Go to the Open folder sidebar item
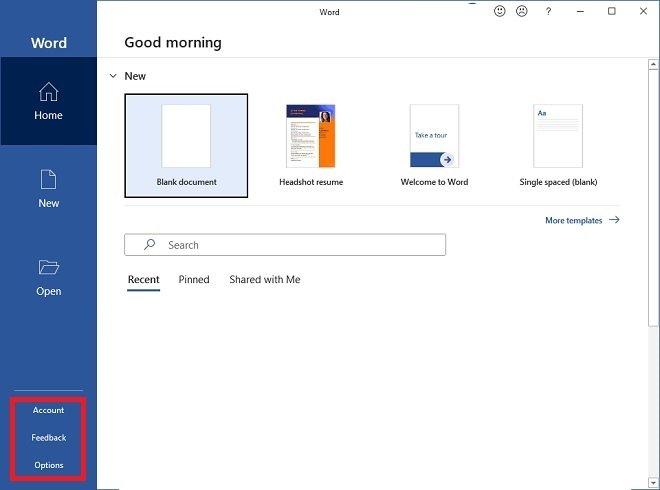Screen dimensions: 660x490 pos(48,277)
